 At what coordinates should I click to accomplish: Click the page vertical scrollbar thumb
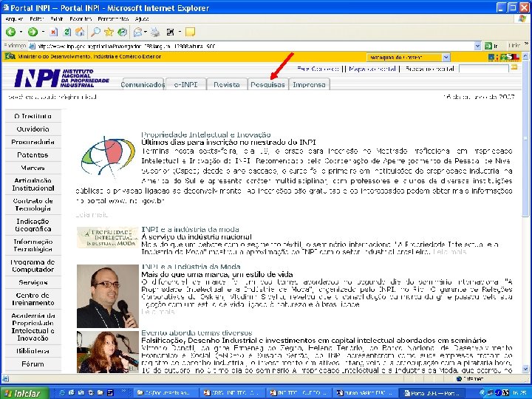(525, 137)
